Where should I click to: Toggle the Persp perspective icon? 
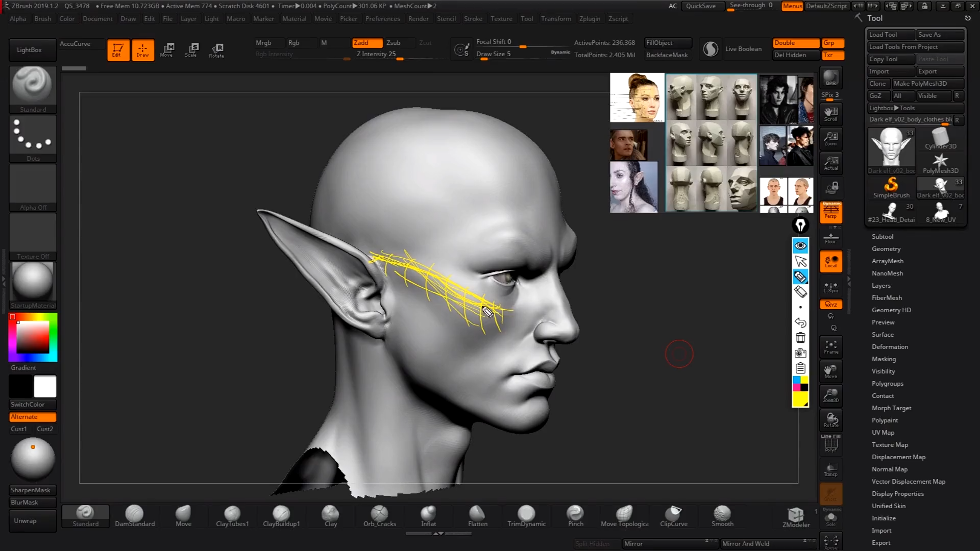[x=830, y=212]
